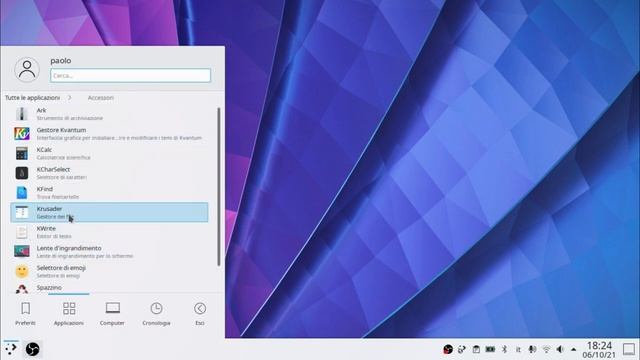
Task: Open the Bluetooth tray icon
Action: point(504,349)
